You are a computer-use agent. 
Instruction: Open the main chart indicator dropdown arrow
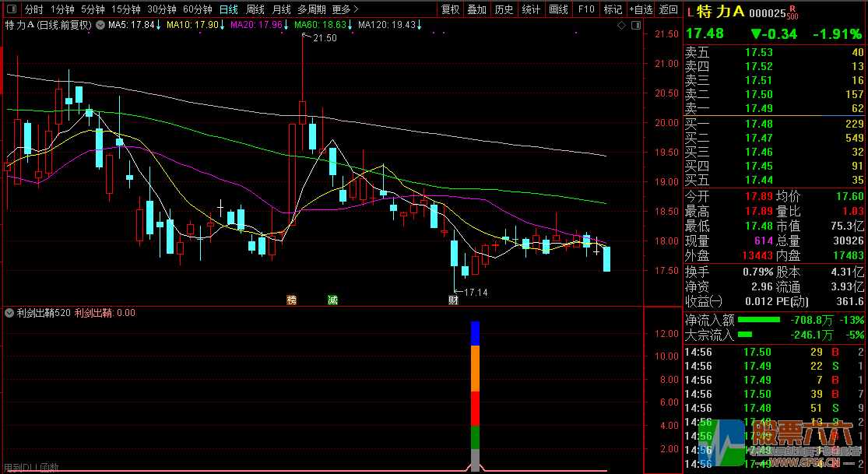tap(100, 25)
